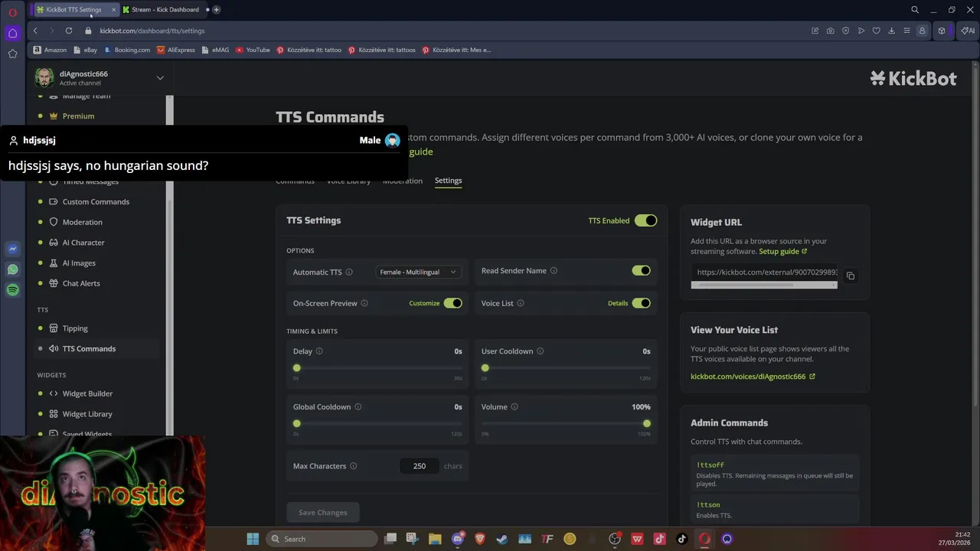
Task: Open the snapshot camera icon in address bar
Action: 830,31
